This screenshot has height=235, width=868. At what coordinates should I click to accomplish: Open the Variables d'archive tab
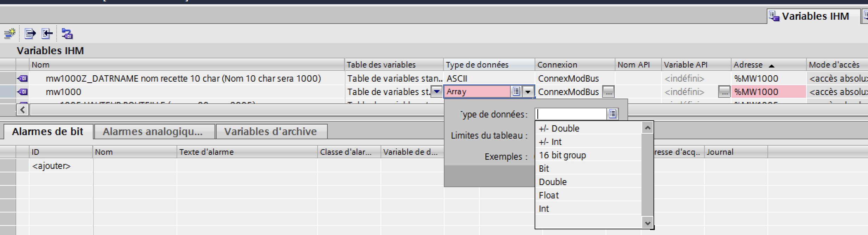[x=271, y=132]
